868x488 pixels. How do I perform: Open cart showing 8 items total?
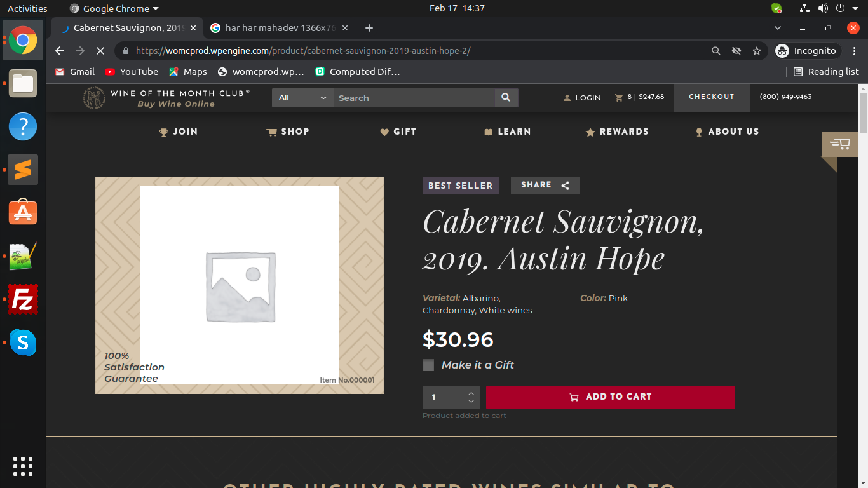[639, 97]
